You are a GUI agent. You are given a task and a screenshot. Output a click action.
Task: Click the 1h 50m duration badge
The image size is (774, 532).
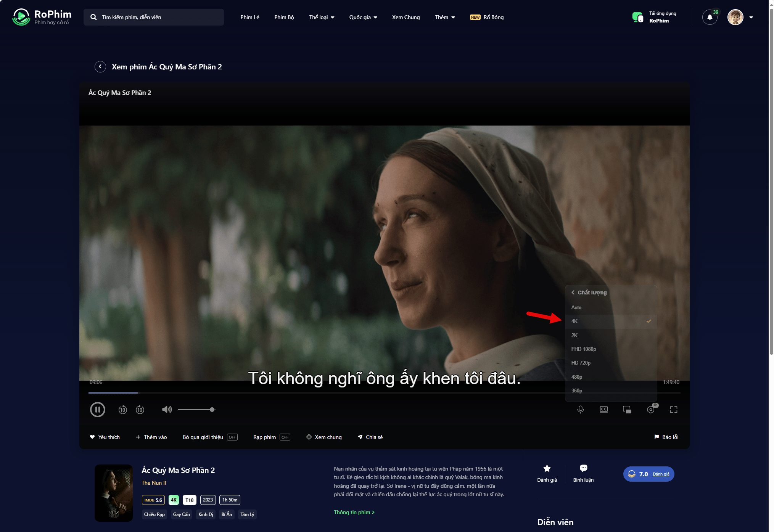pos(230,500)
